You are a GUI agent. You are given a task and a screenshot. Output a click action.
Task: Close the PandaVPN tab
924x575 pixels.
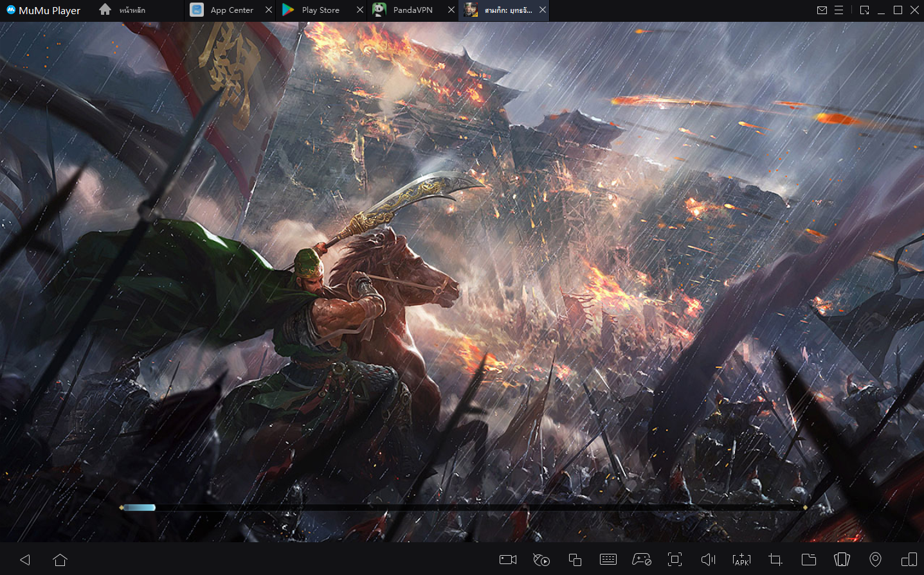[x=451, y=10]
